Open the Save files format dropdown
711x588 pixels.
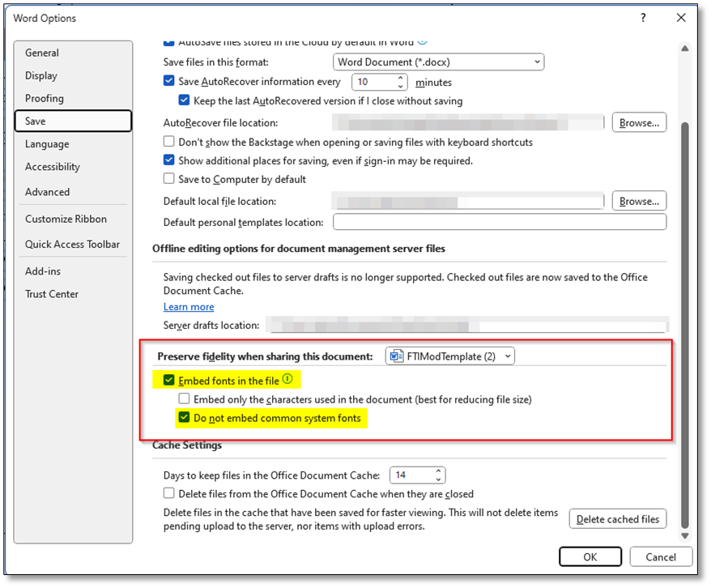click(537, 62)
